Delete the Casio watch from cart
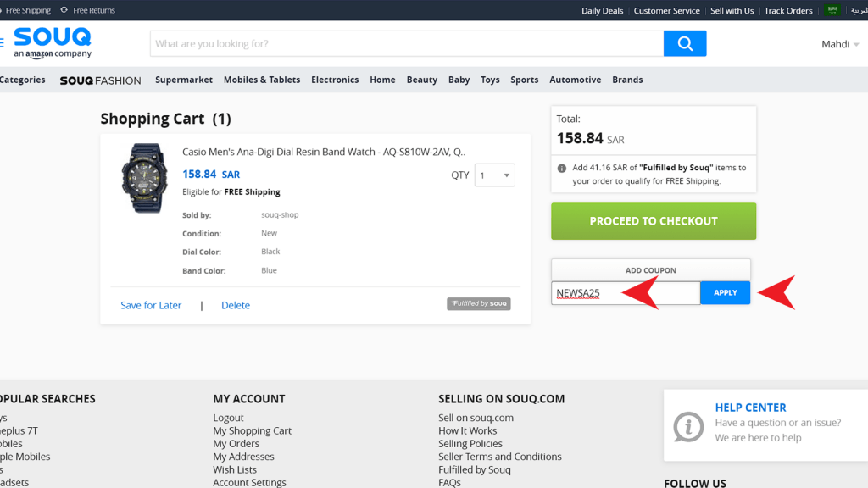This screenshot has width=868, height=488. (235, 305)
